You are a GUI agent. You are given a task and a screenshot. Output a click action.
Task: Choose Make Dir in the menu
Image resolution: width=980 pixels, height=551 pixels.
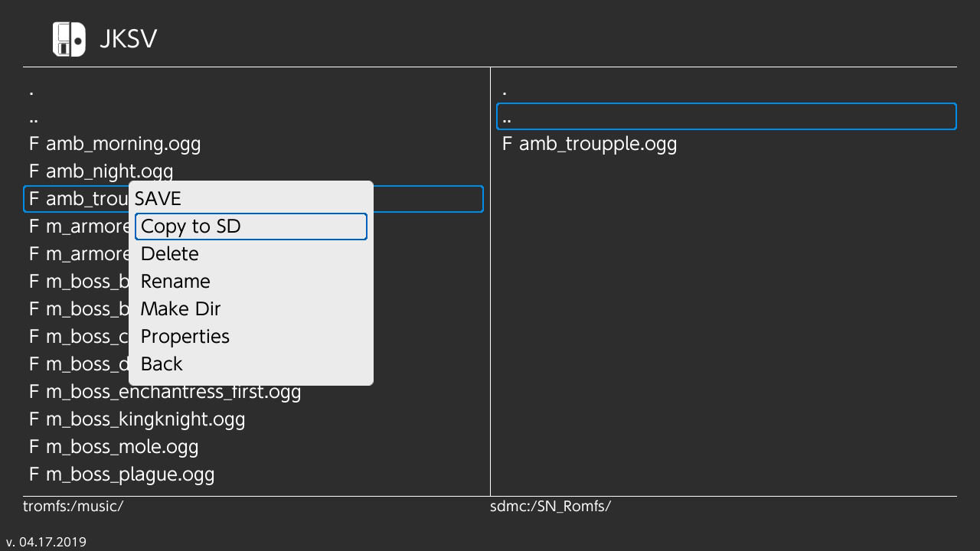251,309
